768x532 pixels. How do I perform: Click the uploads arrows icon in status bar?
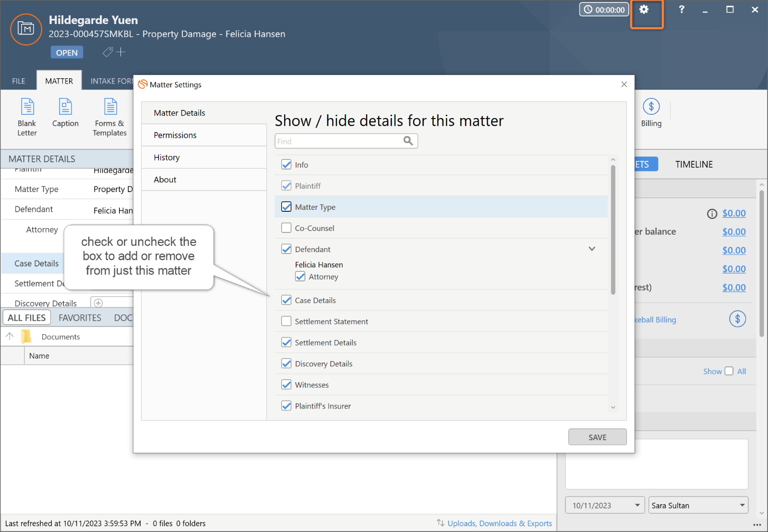tap(440, 523)
